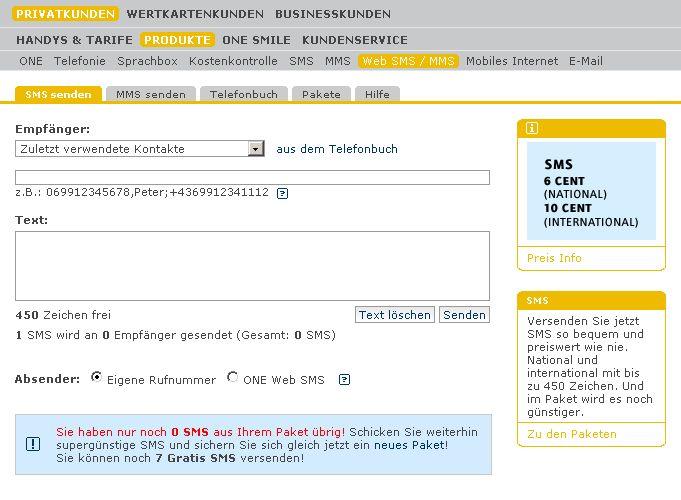The width and height of the screenshot is (681, 500).
Task: Click into the recipient number input field
Action: point(252,177)
